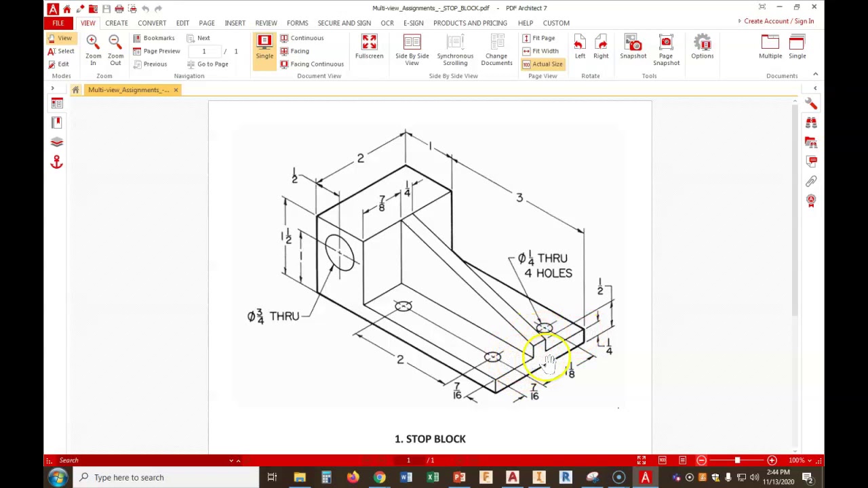Expand right sidebar panel arrow
Viewport: 868px width, 488px height.
pos(815,89)
